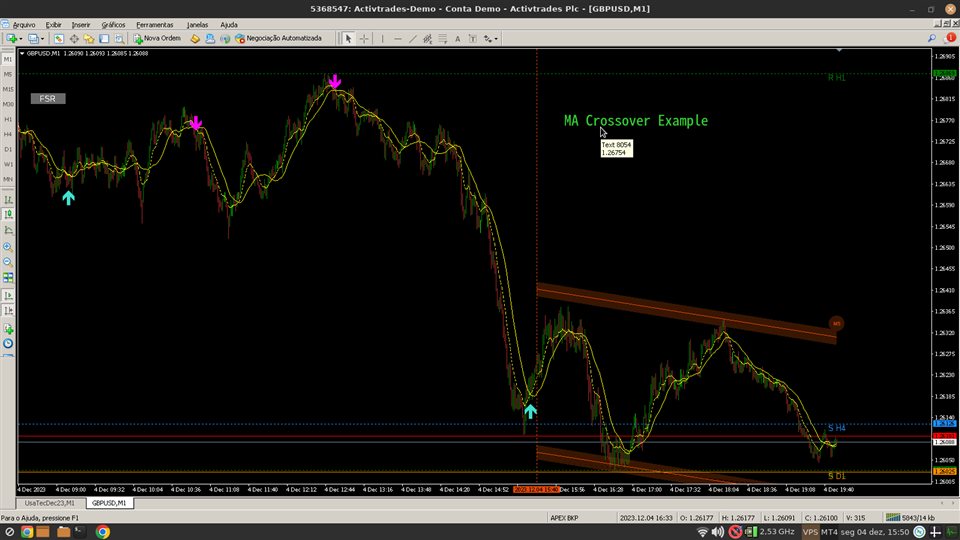Select the crosshair tool
960x540 pixels.
click(364, 39)
